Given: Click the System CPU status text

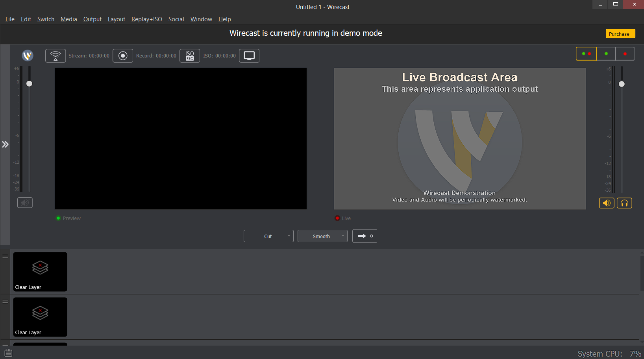Looking at the screenshot, I should [609, 354].
